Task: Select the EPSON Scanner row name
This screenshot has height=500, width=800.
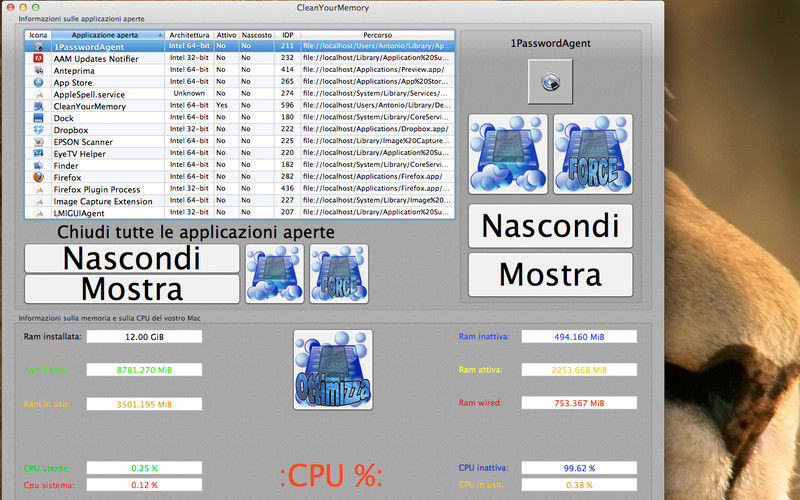Action: (x=83, y=142)
